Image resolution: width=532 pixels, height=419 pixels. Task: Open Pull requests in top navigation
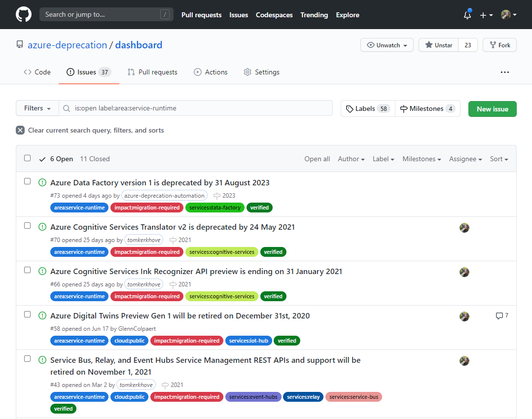point(202,15)
